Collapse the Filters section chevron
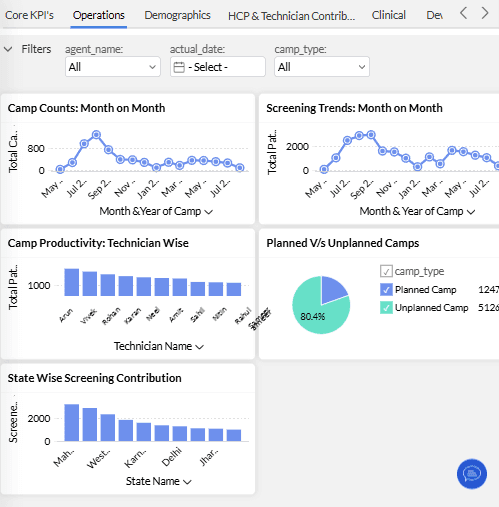Image resolution: width=499 pixels, height=507 pixels. coord(8,49)
